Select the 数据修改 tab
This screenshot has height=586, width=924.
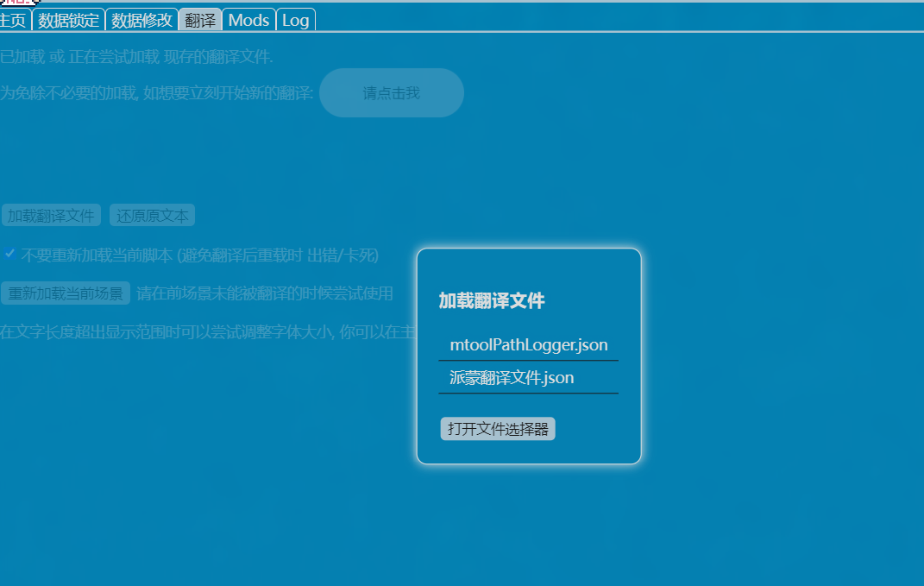click(141, 20)
